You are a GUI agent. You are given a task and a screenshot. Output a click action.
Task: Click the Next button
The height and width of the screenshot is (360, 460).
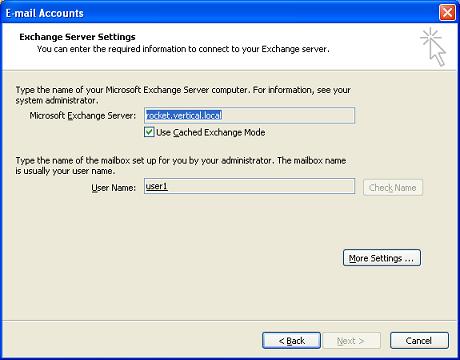click(x=352, y=340)
